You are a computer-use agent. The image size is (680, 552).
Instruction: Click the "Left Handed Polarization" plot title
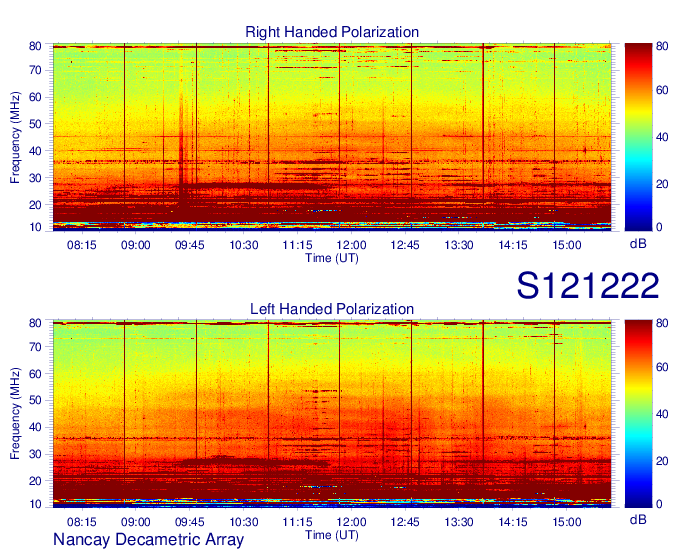332,309
